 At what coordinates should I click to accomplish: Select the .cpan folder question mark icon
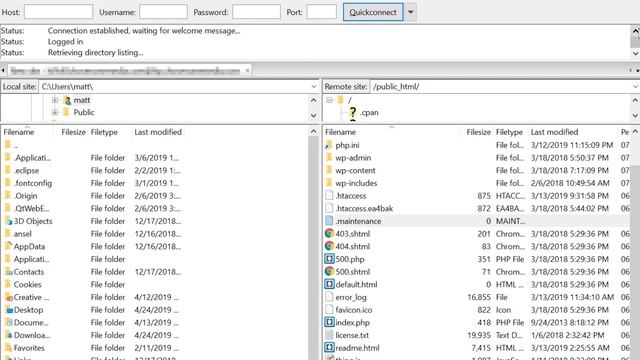pos(353,112)
